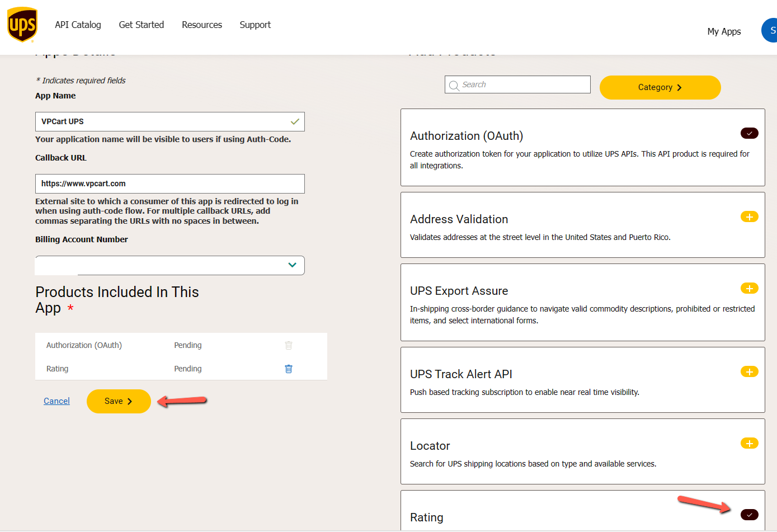The image size is (777, 532).
Task: Click Pending status of Rating row
Action: (188, 369)
